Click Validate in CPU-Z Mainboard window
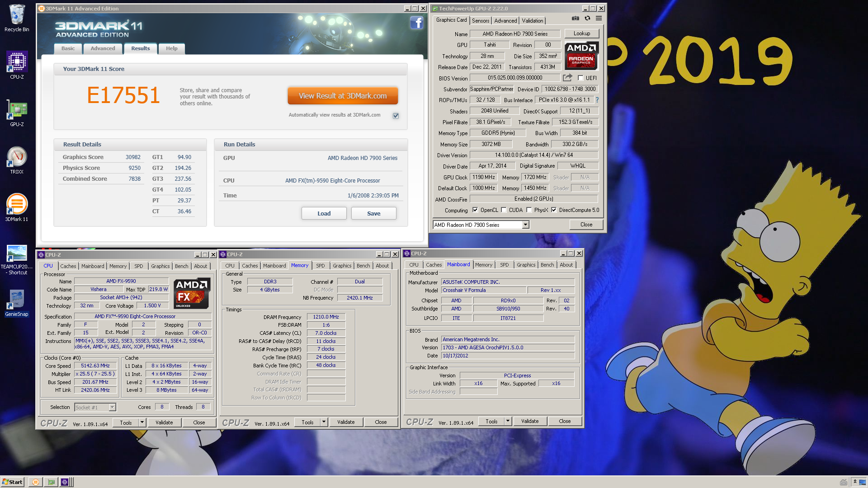Image resolution: width=868 pixels, height=488 pixels. click(530, 421)
